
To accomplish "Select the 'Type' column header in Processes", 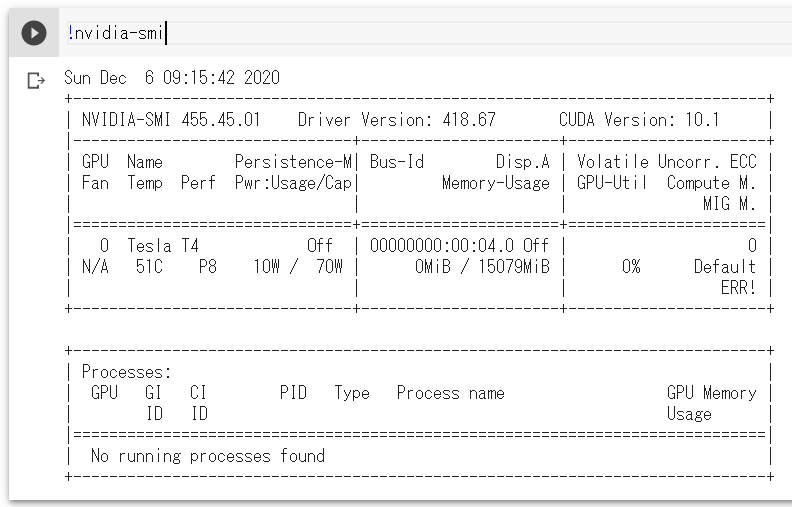I will tap(352, 393).
